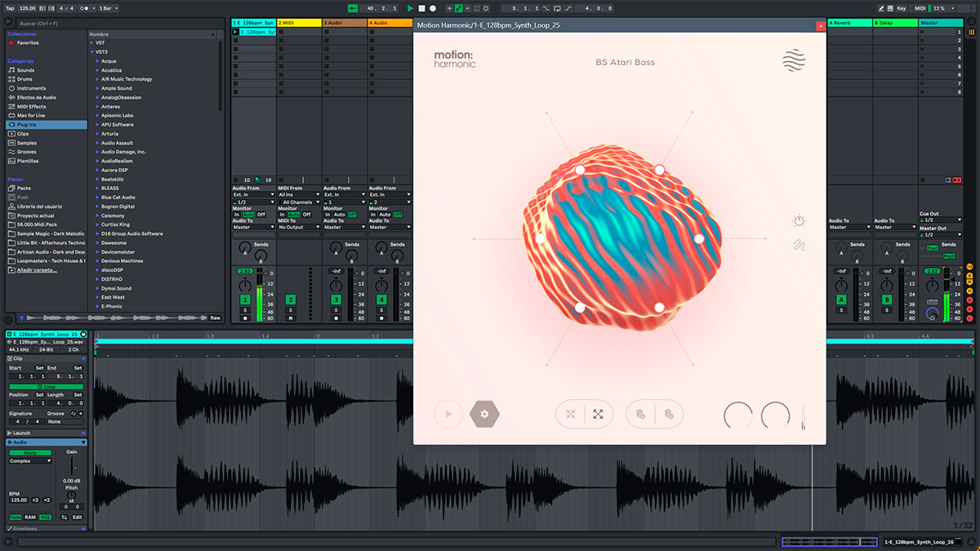Viewport: 980px width, 551px height.
Task: Click the top-left orb control point
Action: 580,170
